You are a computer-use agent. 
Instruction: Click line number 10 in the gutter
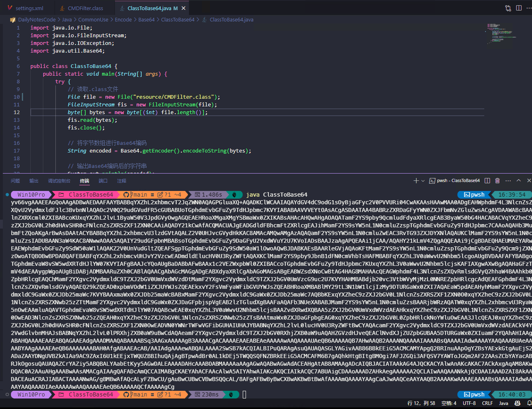[17, 97]
